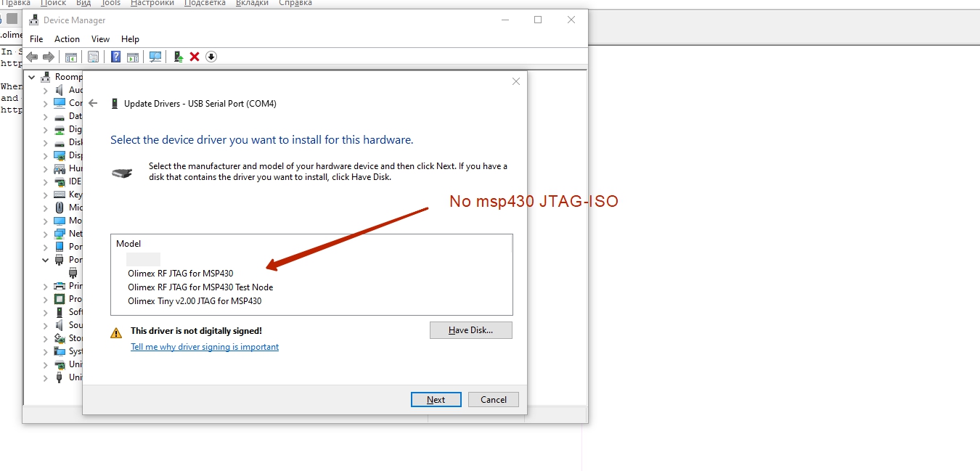Open the Action menu
This screenshot has width=980, height=471.
[x=67, y=39]
